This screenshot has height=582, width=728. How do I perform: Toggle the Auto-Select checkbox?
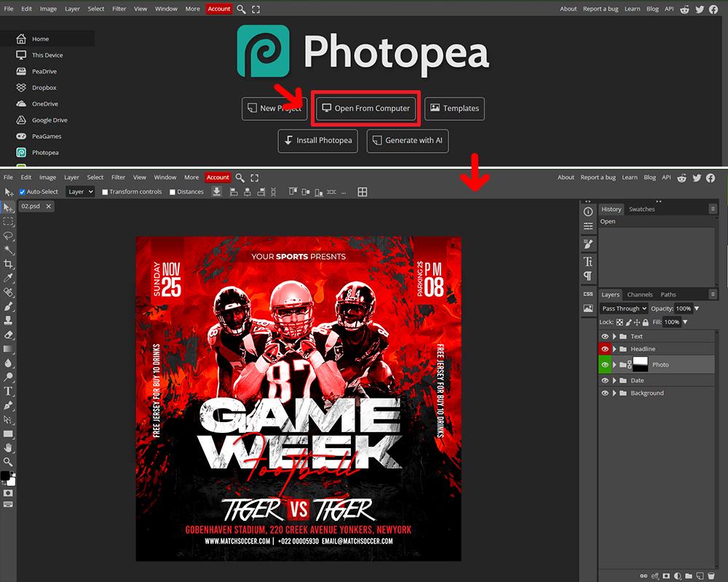(22, 191)
